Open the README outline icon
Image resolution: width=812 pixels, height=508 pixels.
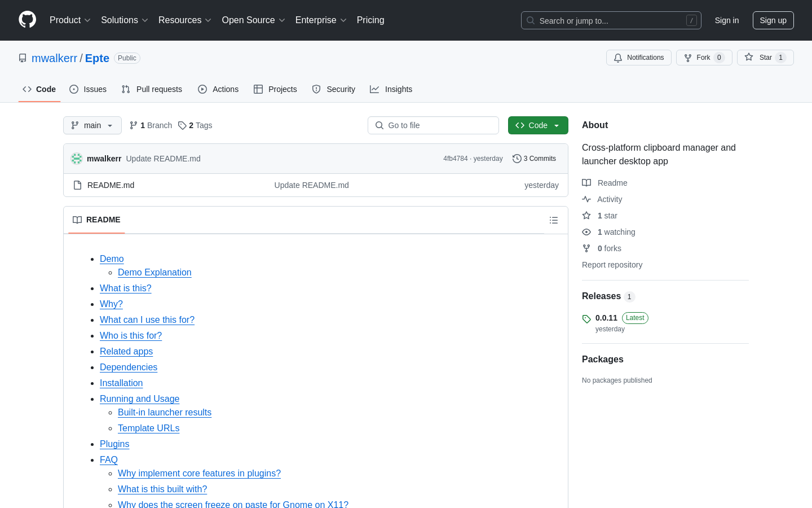[554, 220]
